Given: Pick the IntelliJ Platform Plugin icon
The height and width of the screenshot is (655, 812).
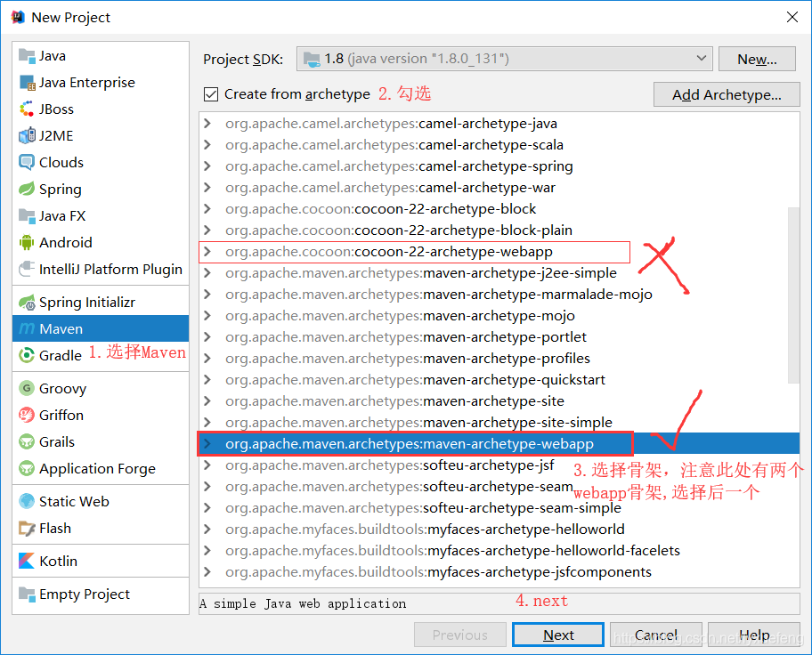Looking at the screenshot, I should tap(27, 270).
